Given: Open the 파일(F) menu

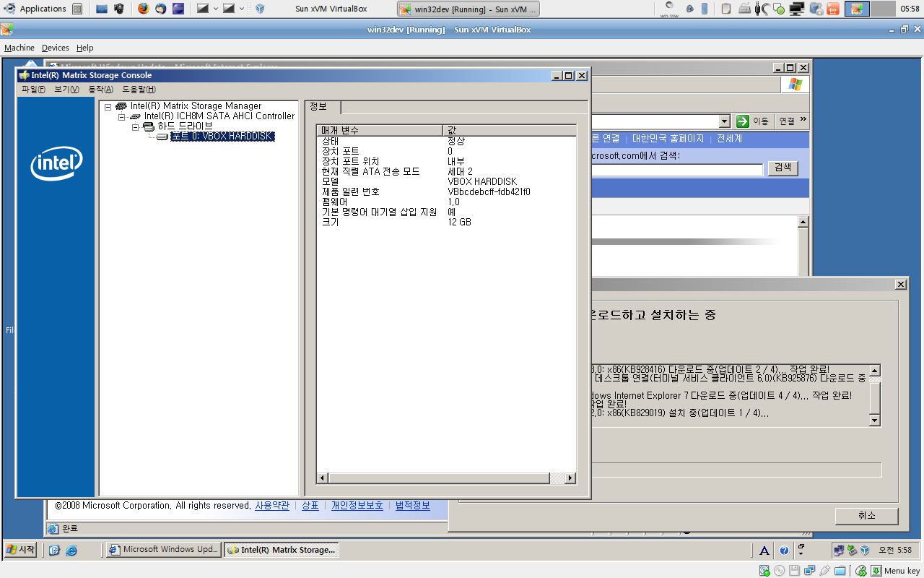Looking at the screenshot, I should tap(33, 90).
